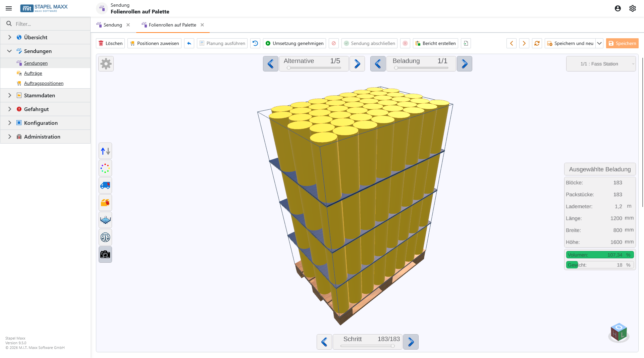Click the reset history icon beside Planung ausführen
The height and width of the screenshot is (358, 644).
255,43
